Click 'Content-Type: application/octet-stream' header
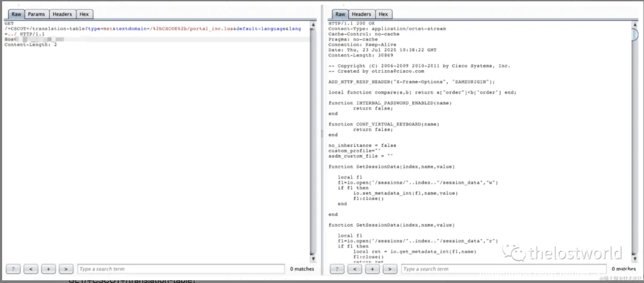The image size is (644, 283). (387, 29)
